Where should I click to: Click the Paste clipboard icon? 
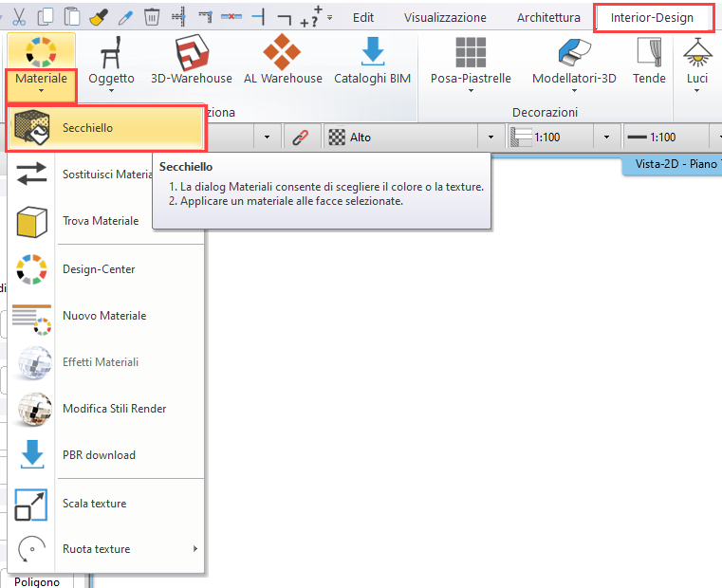pyautogui.click(x=71, y=17)
